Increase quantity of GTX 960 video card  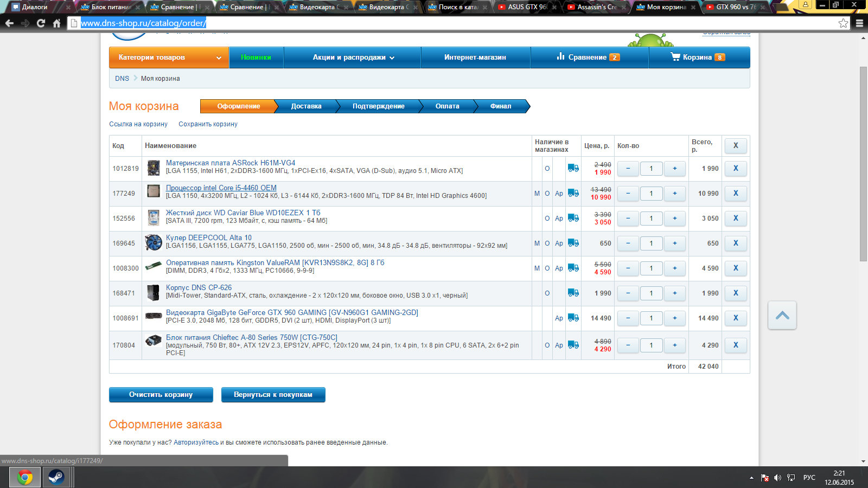pos(675,318)
